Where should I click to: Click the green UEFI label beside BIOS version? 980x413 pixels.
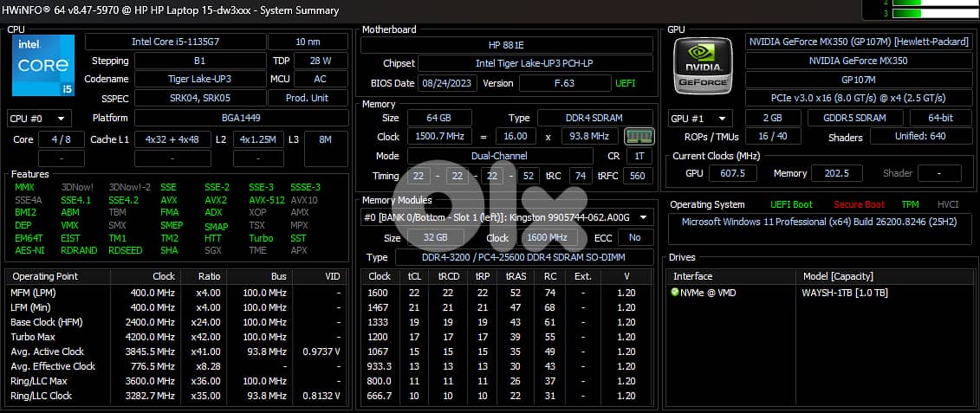coord(625,83)
